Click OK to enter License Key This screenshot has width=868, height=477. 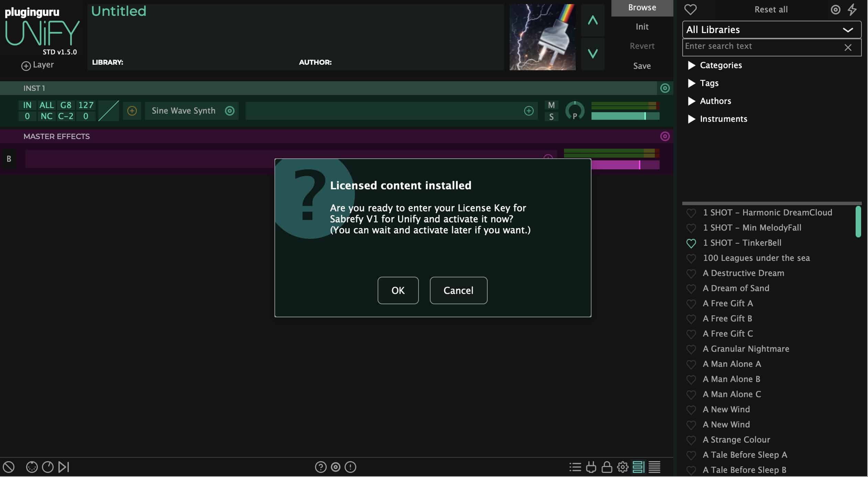tap(398, 290)
